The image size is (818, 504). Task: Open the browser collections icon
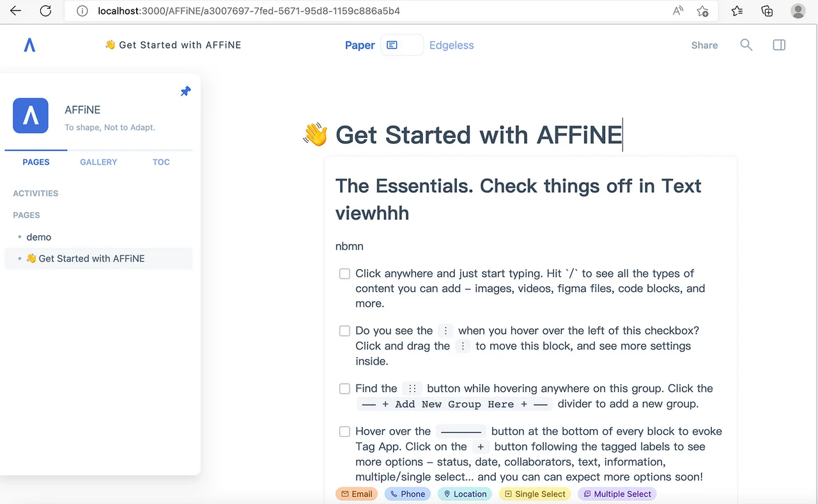point(767,11)
